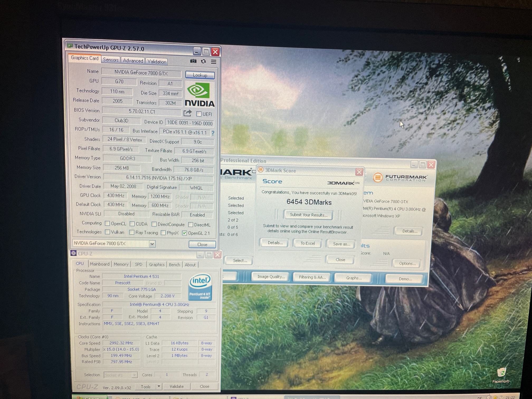Image resolution: width=532 pixels, height=399 pixels.
Task: Click the Tools button in CPU-Z
Action: click(x=146, y=387)
